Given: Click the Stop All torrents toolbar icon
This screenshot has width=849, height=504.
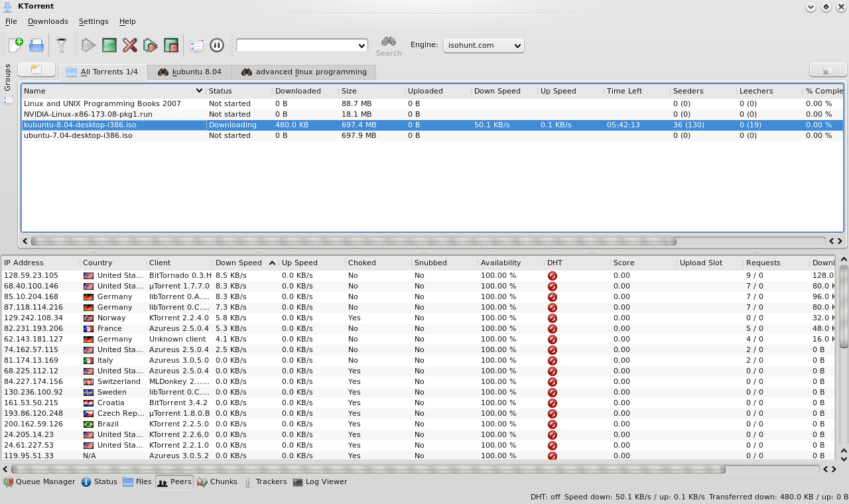Looking at the screenshot, I should [171, 45].
